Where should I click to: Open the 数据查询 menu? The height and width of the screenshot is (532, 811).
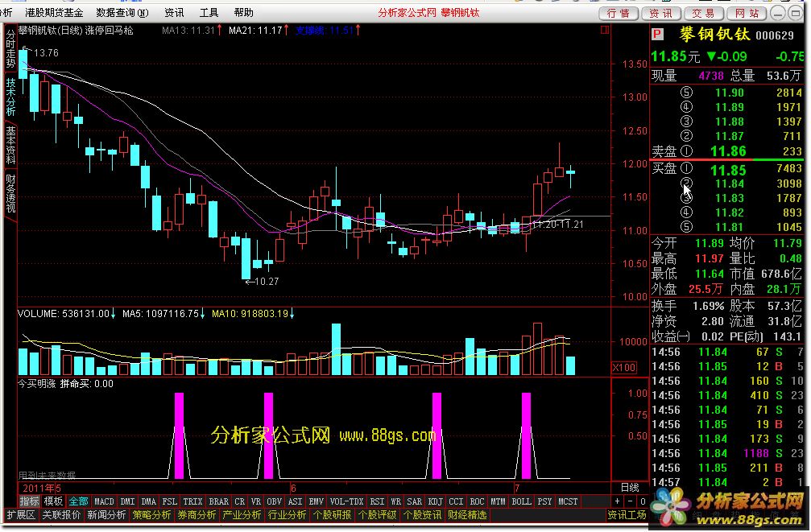(x=122, y=12)
